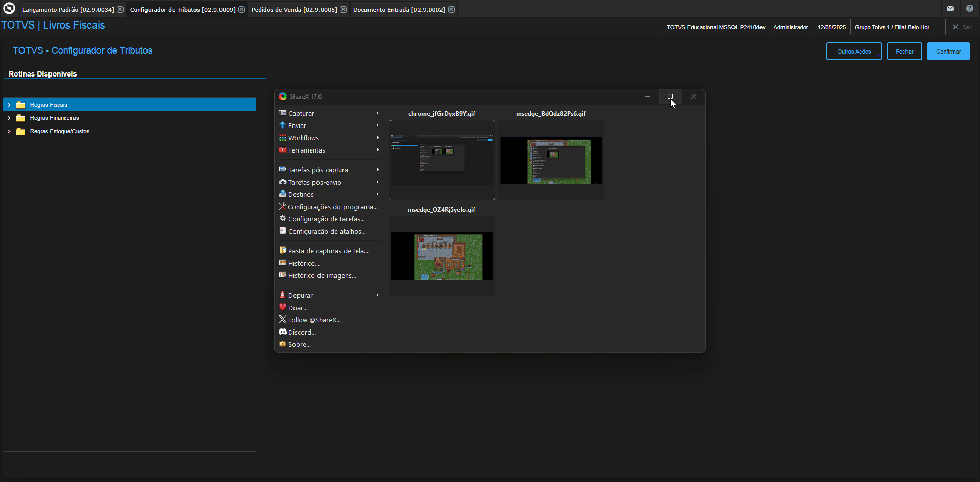Click the Configuração de tarefas gear icon
Image resolution: width=980 pixels, height=482 pixels.
[283, 218]
